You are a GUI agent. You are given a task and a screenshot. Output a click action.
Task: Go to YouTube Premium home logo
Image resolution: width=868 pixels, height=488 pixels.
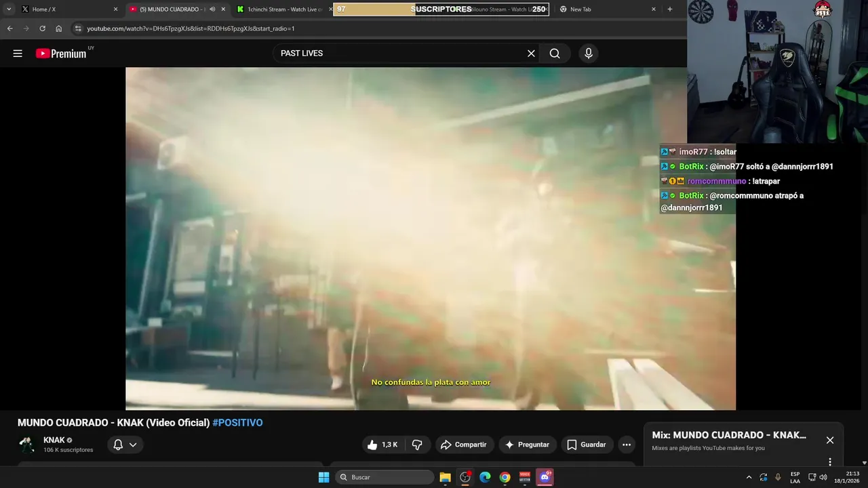[62, 54]
